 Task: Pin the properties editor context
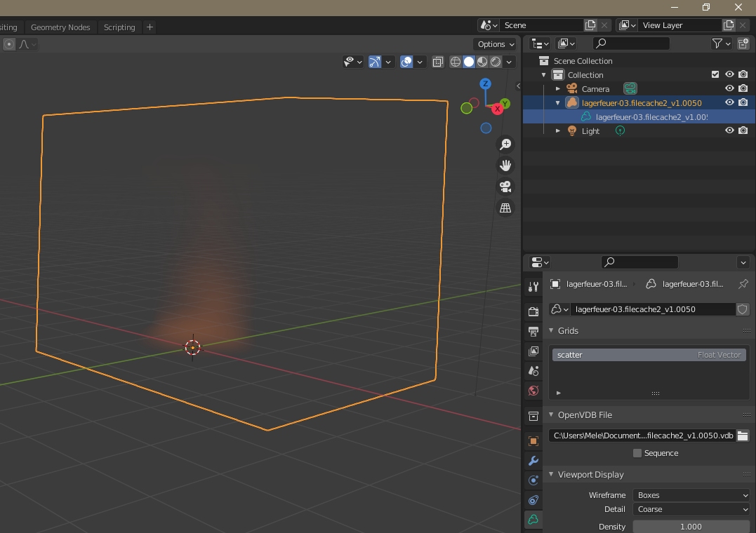point(743,284)
